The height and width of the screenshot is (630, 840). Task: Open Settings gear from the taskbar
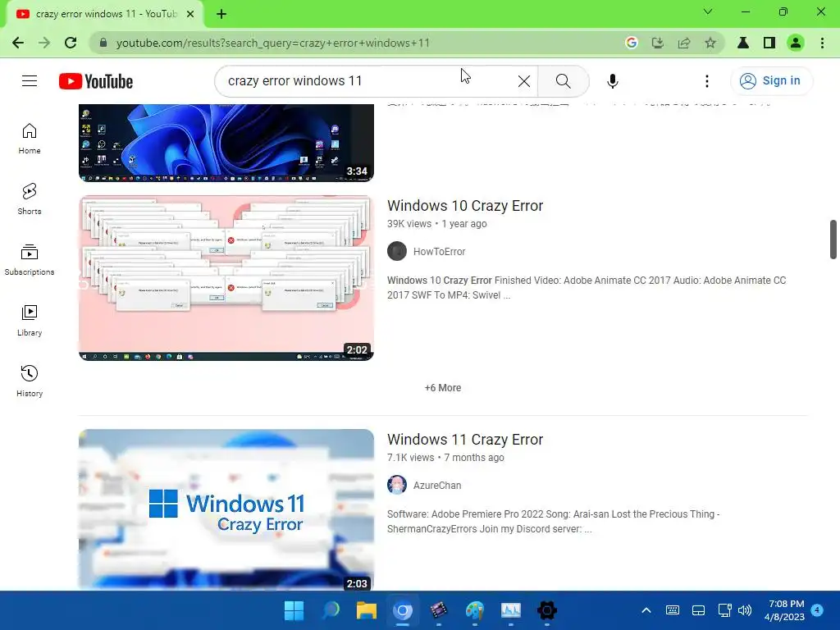(547, 610)
